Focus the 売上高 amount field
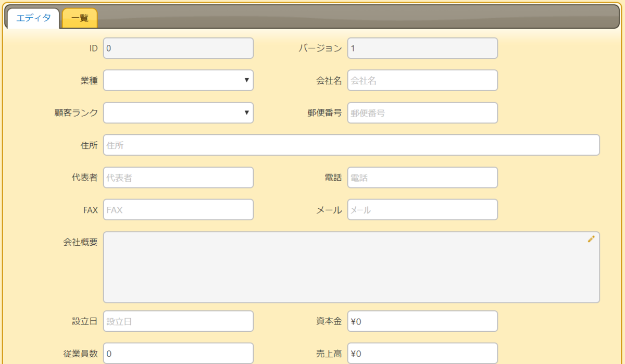 (x=422, y=354)
